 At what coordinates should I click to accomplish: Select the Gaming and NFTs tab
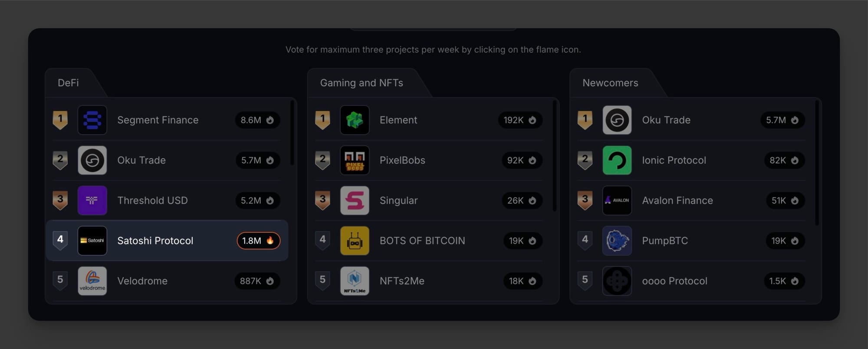click(x=362, y=82)
